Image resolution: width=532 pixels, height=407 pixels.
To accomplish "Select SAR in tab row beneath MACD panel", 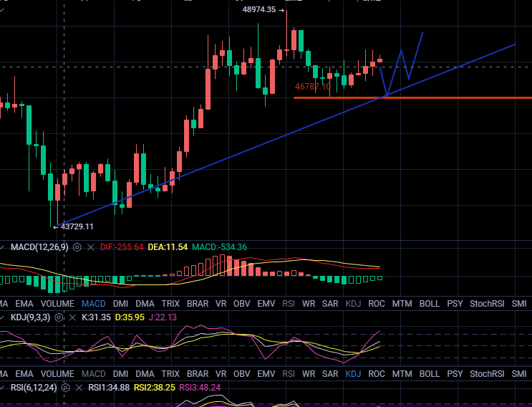I will pos(330,304).
